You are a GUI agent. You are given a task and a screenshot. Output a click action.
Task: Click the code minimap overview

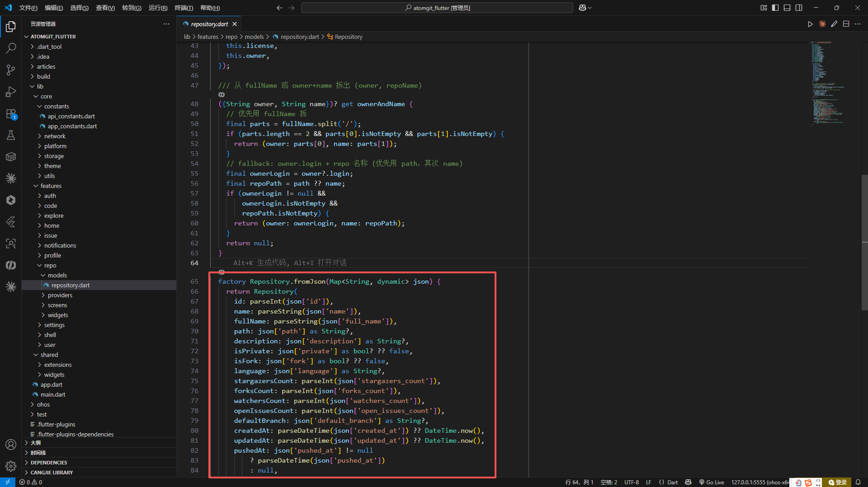pyautogui.click(x=828, y=83)
